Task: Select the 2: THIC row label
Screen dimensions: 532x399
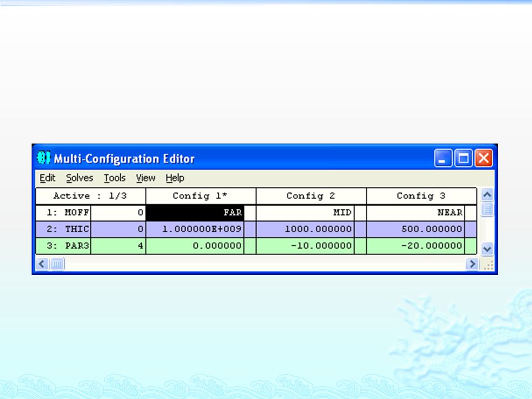Action: tap(63, 229)
